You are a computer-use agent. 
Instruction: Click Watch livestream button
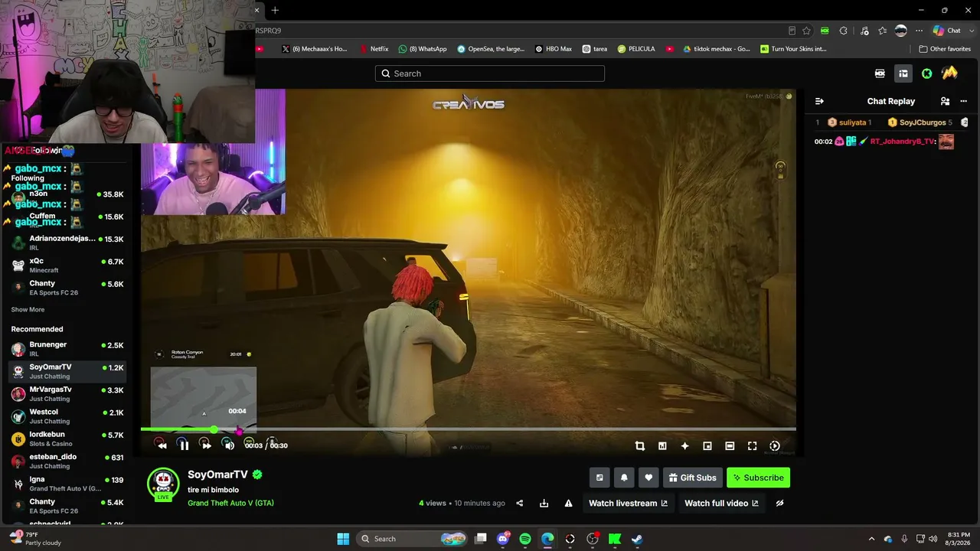pos(628,503)
